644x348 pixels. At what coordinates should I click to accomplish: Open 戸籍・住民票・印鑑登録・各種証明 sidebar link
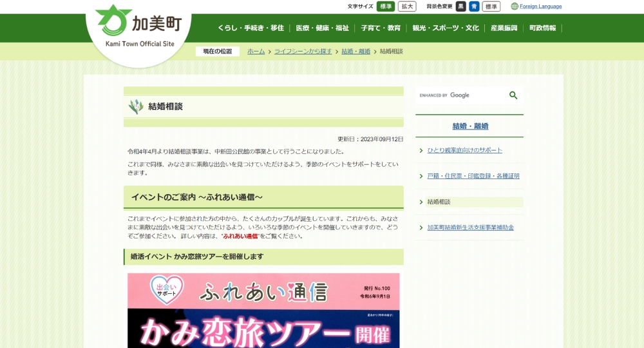coord(473,176)
